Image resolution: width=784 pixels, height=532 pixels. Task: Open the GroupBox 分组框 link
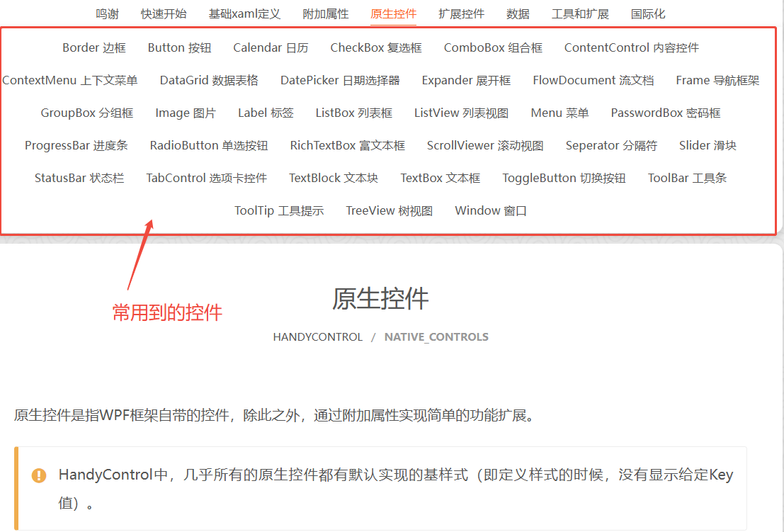tap(87, 113)
